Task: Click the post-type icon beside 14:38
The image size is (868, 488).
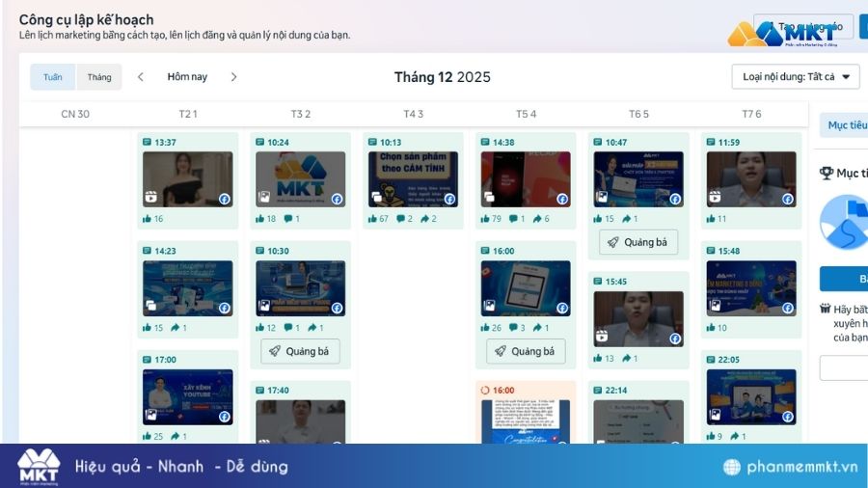Action: coord(485,142)
